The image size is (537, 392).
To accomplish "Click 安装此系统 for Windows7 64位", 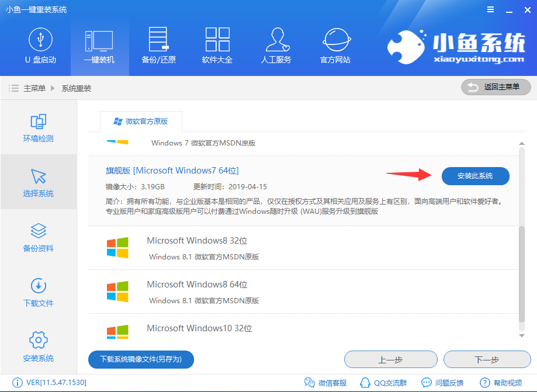I will click(476, 176).
